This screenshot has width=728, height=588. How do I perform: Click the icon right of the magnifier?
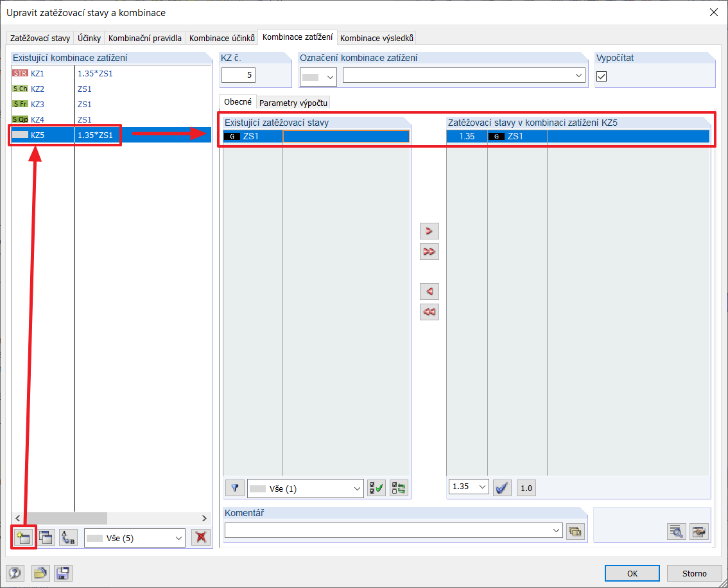pos(699,532)
